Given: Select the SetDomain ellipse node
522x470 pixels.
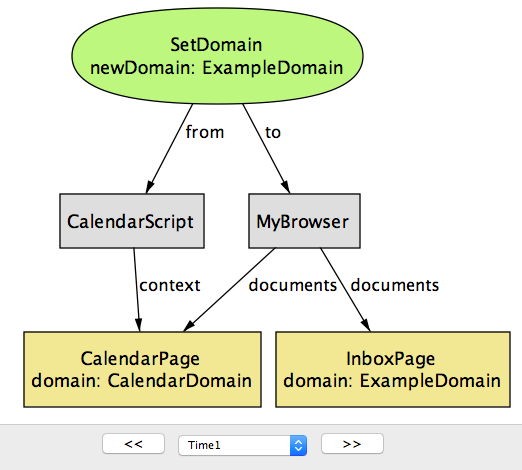Looking at the screenshot, I should [x=217, y=56].
